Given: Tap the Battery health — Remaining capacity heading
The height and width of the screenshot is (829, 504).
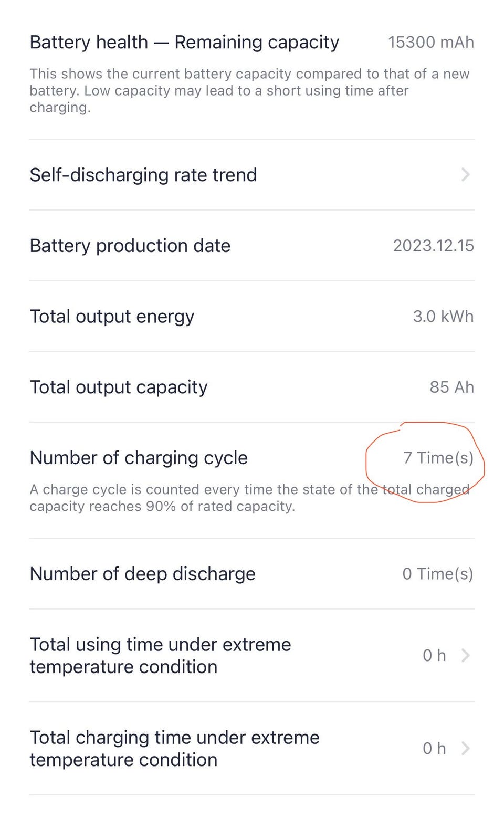Looking at the screenshot, I should click(x=184, y=42).
